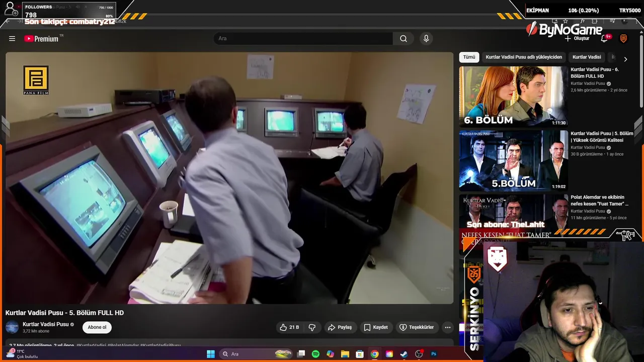The image size is (644, 362).
Task: Open the YouTube account avatar menu
Action: tap(623, 39)
